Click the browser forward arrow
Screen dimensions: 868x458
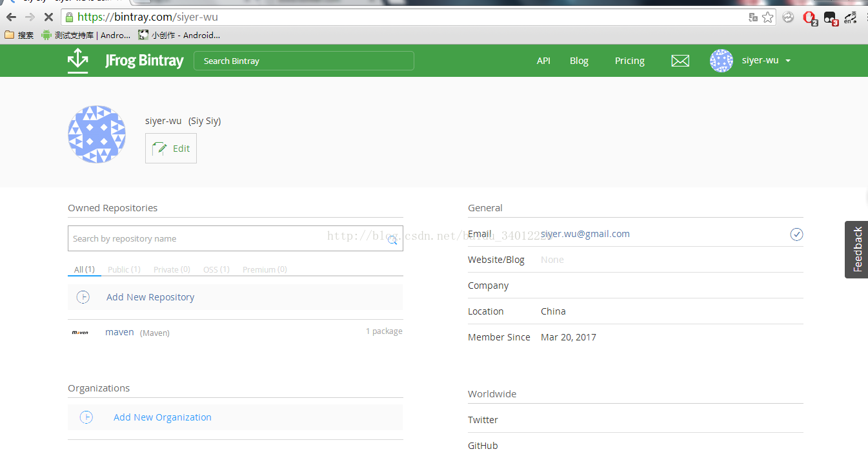point(30,17)
